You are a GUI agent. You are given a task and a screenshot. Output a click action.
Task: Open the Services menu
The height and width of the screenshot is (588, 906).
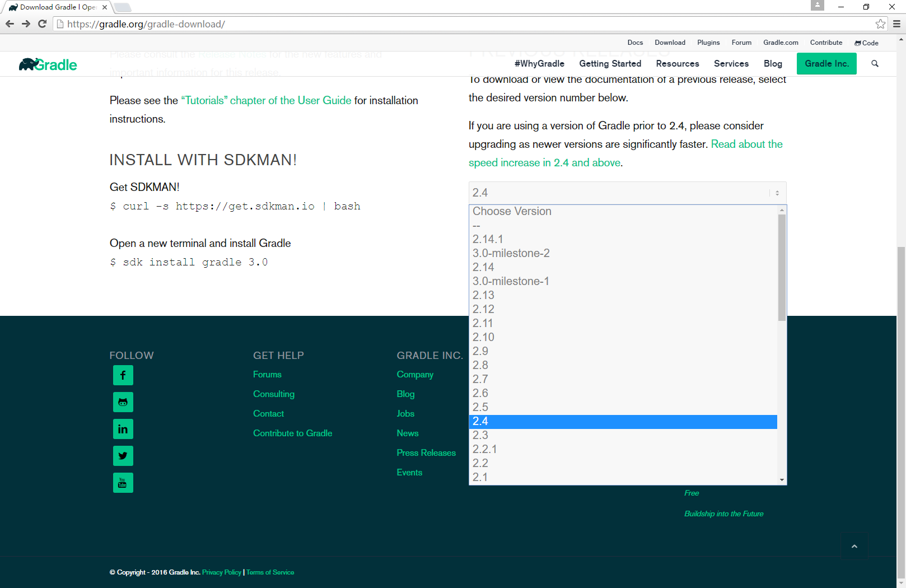[x=731, y=64]
